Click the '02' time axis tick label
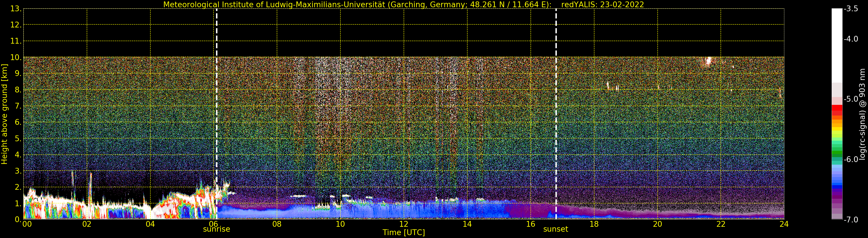Image resolution: width=868 pixels, height=238 pixels. 87,224
